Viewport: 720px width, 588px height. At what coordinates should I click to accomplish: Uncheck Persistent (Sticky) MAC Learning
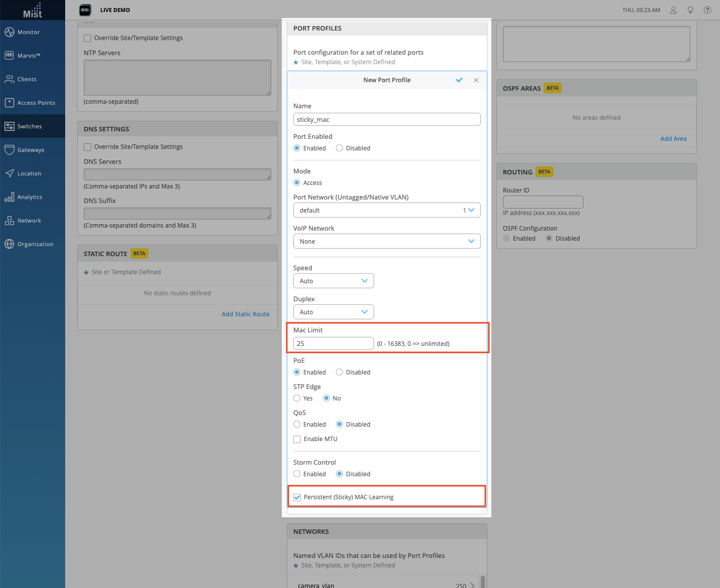(297, 497)
